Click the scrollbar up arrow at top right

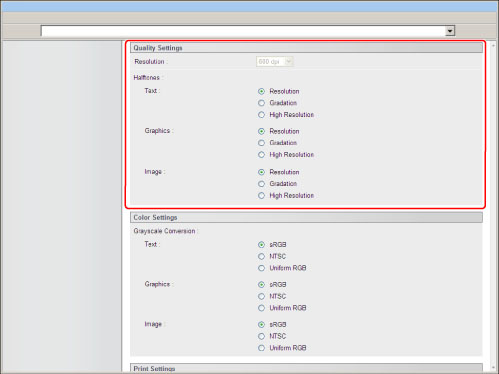494,46
